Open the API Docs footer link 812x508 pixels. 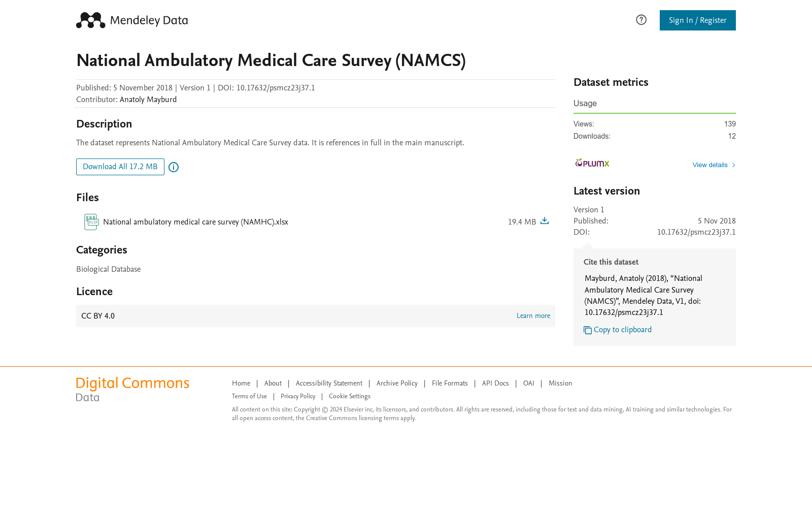pos(495,384)
